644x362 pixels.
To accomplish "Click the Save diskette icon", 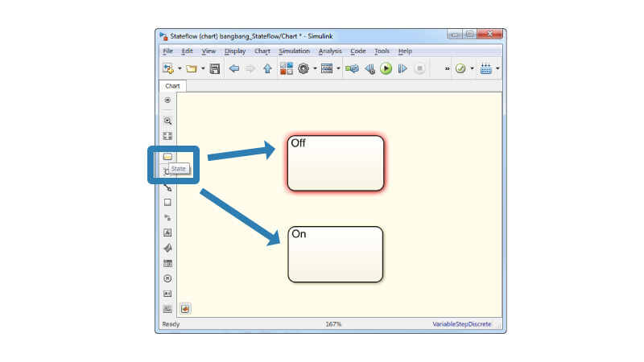I will click(x=215, y=69).
